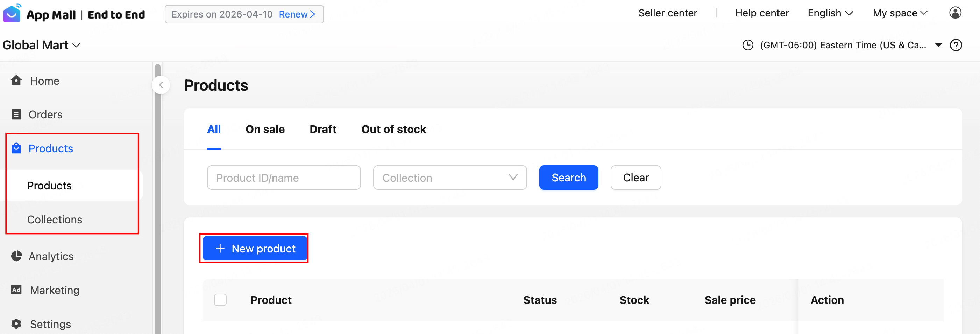This screenshot has height=334, width=980.
Task: Click the Analytics pie chart icon
Action: click(x=16, y=256)
